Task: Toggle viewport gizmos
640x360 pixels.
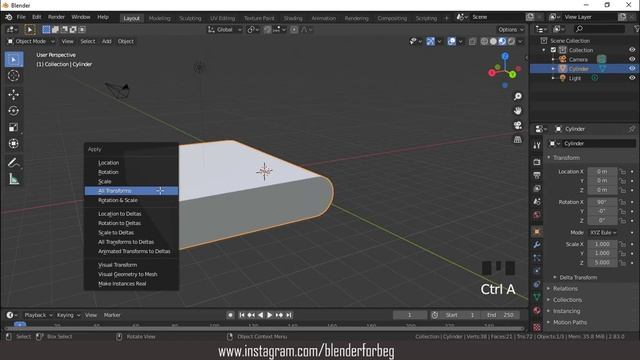Action: (x=431, y=41)
